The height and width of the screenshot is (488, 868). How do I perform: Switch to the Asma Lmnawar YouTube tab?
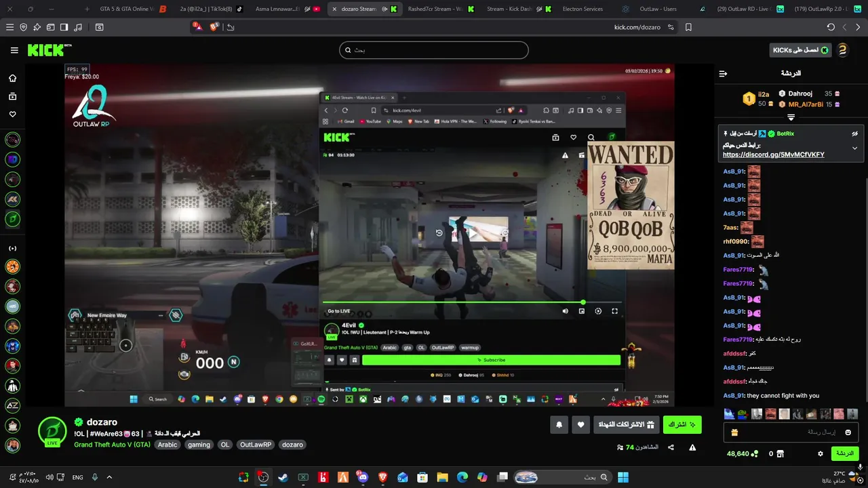click(288, 9)
